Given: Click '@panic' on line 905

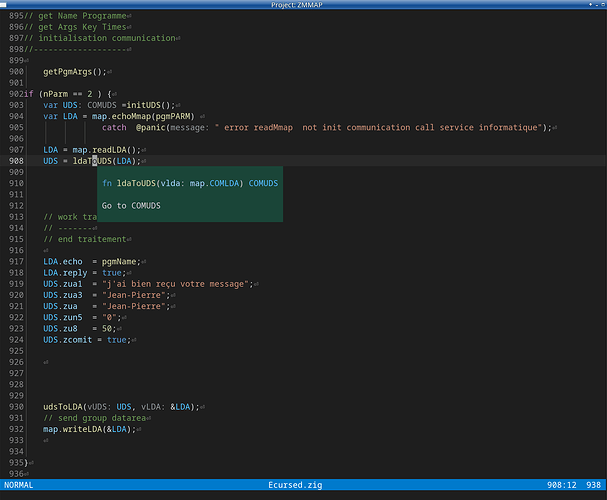Looking at the screenshot, I should [x=151, y=128].
